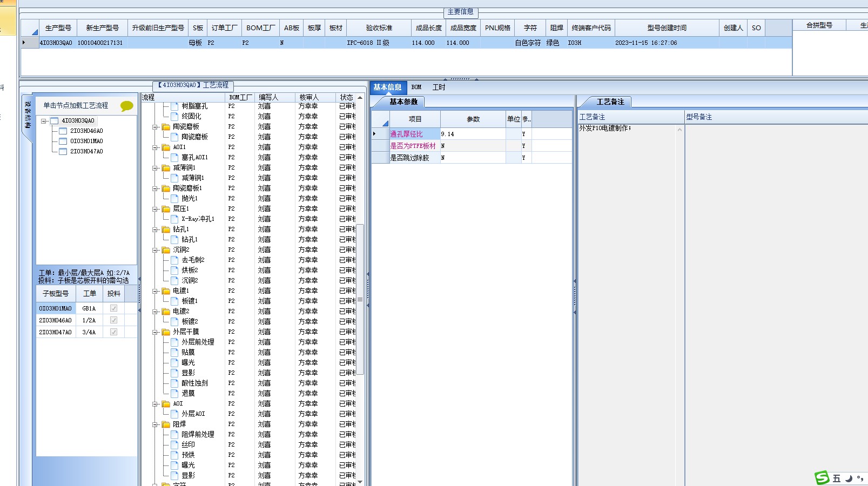Image resolution: width=868 pixels, height=486 pixels.
Task: Toggle 投料 checkbox for 0I03H01MA0
Action: (x=113, y=308)
